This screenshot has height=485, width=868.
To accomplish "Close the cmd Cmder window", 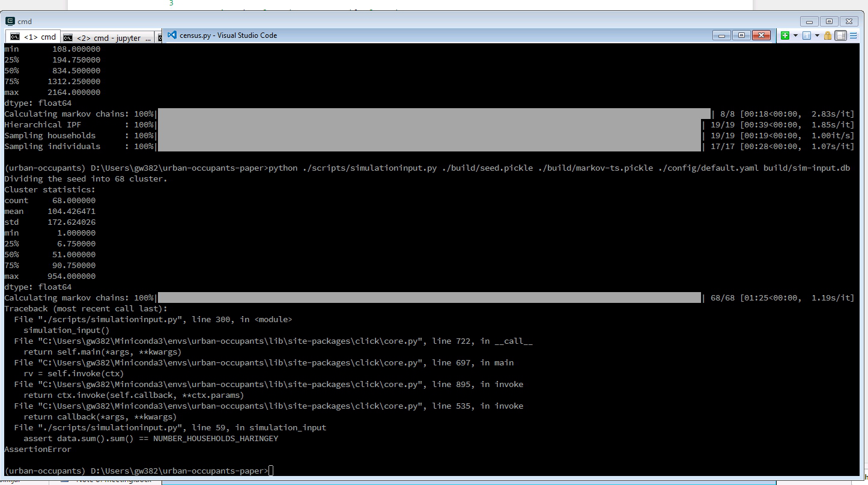I will pyautogui.click(x=849, y=21).
